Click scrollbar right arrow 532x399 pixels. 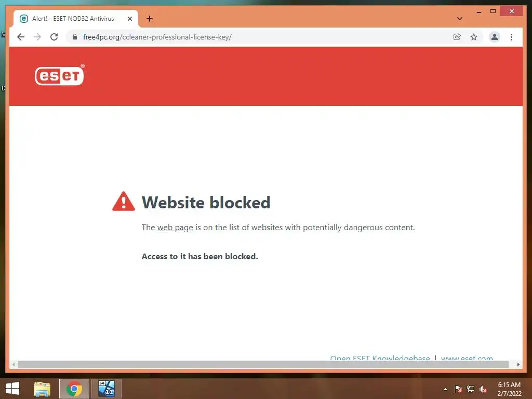pos(518,364)
